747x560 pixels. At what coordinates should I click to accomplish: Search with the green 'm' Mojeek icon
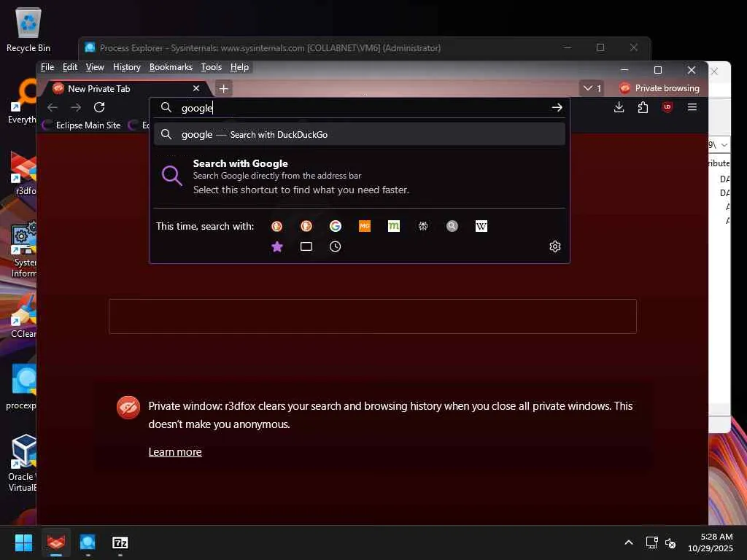(x=393, y=226)
